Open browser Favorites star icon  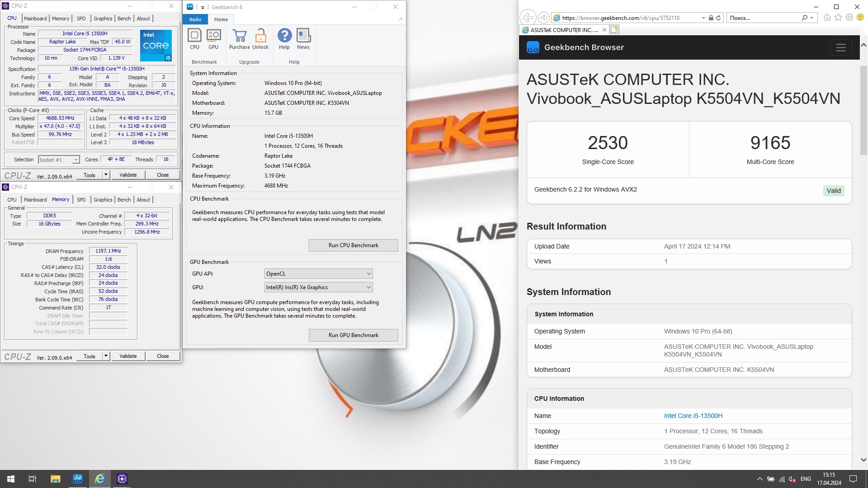click(838, 17)
